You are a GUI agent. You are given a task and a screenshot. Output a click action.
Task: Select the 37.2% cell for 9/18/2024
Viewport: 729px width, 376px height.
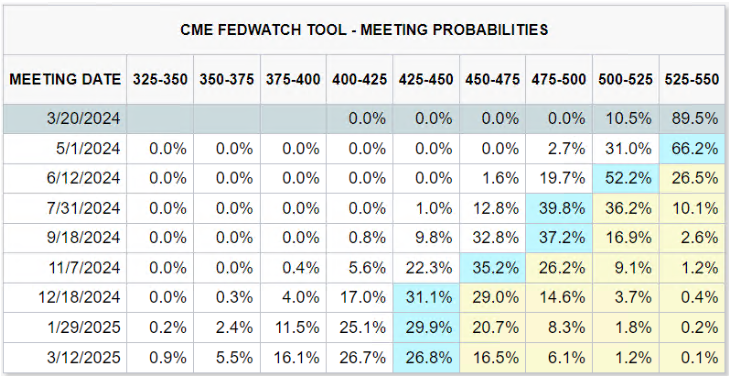(559, 237)
